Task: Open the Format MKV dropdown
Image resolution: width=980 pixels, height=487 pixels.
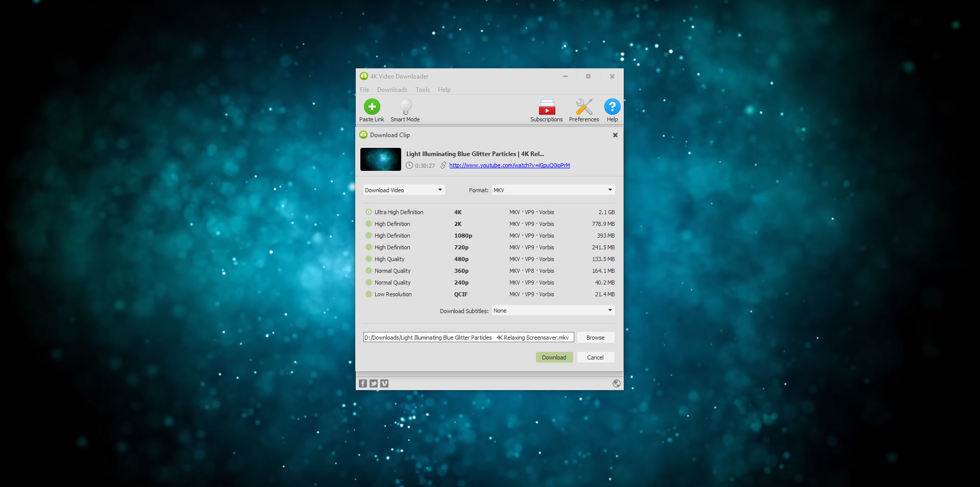Action: tap(553, 190)
